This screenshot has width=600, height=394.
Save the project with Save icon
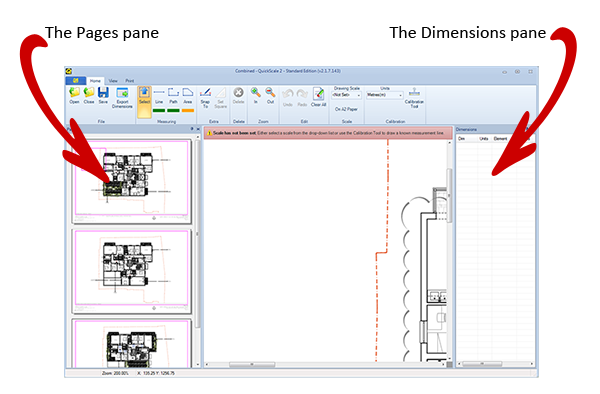(x=103, y=95)
